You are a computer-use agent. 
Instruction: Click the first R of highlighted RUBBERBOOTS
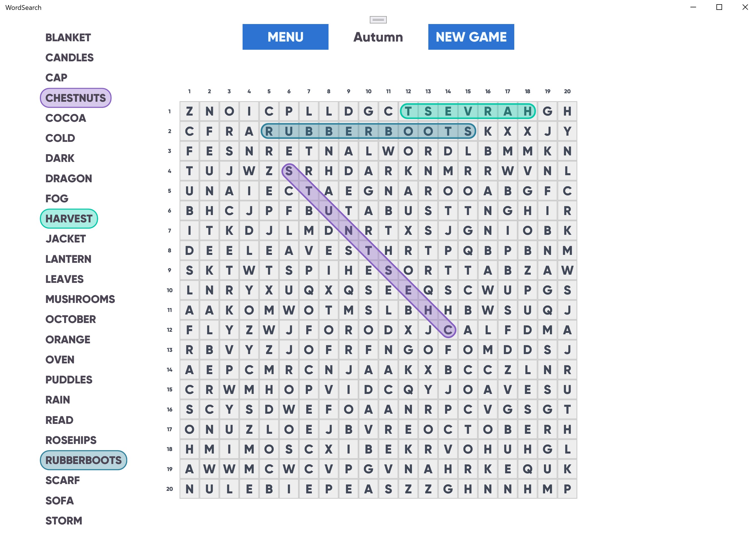tap(269, 131)
